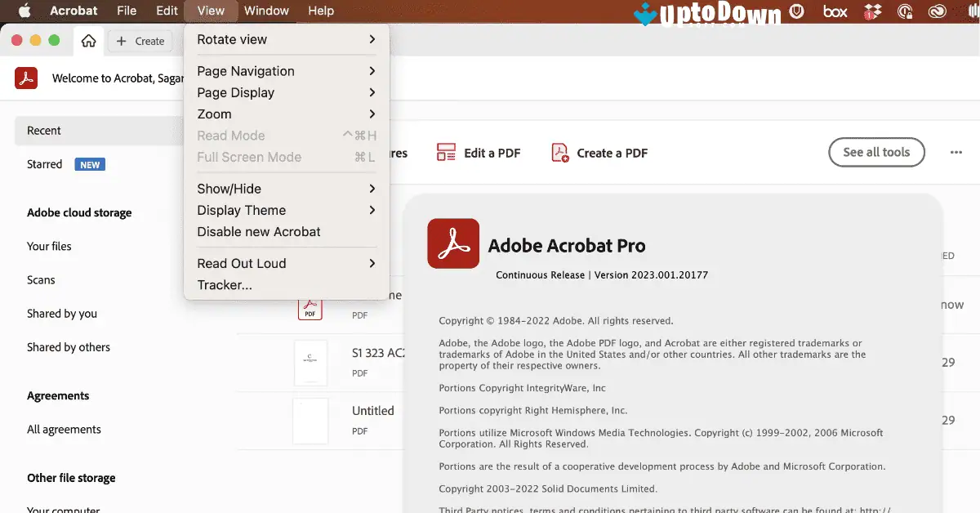Open the Creative Cloud menu bar icon
Image resolution: width=980 pixels, height=513 pixels.
(937, 11)
